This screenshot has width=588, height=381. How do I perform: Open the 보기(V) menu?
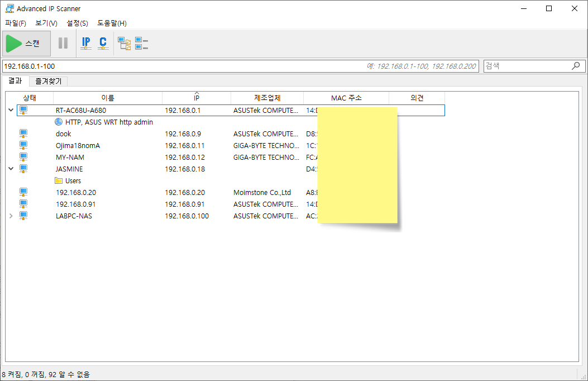46,23
